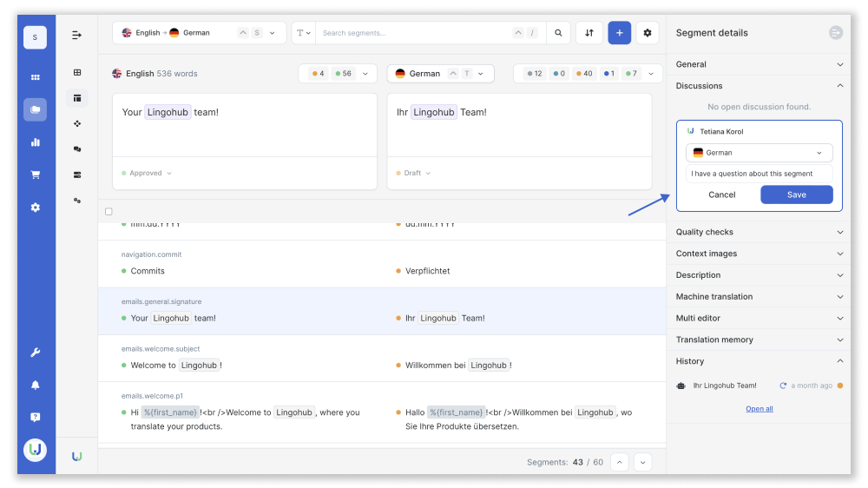Expand the Description section
Screen dimensions: 868x488
pyautogui.click(x=759, y=275)
